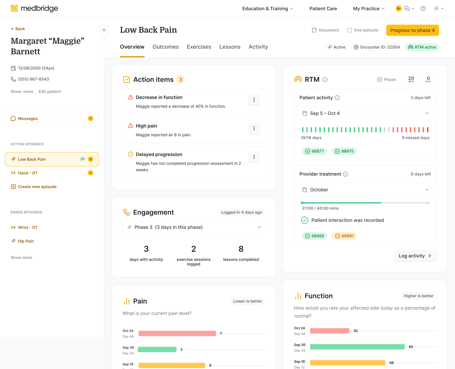Open options for Delayed progression item
Screen dimensions: 455x369
click(x=254, y=157)
